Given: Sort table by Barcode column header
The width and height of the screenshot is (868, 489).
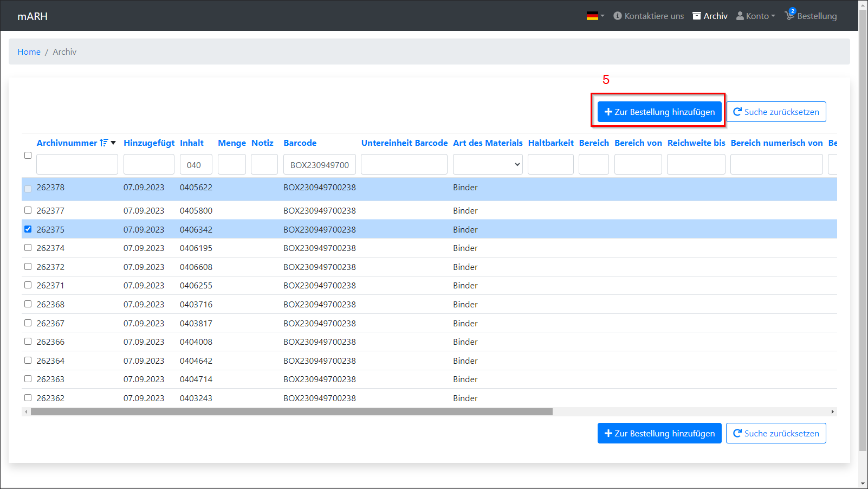Looking at the screenshot, I should 300,143.
